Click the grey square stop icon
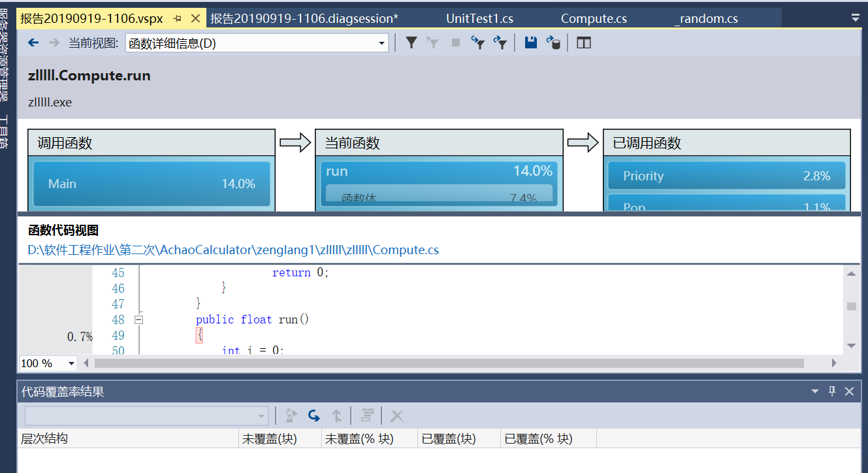 coord(456,43)
